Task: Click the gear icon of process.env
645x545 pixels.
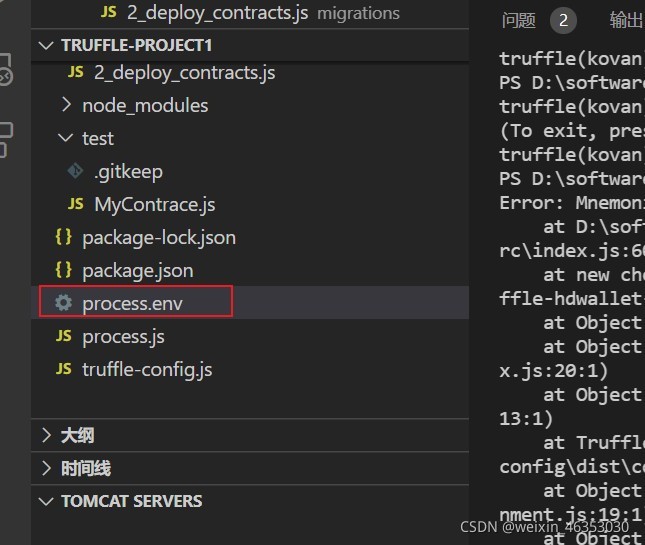Action: click(63, 303)
